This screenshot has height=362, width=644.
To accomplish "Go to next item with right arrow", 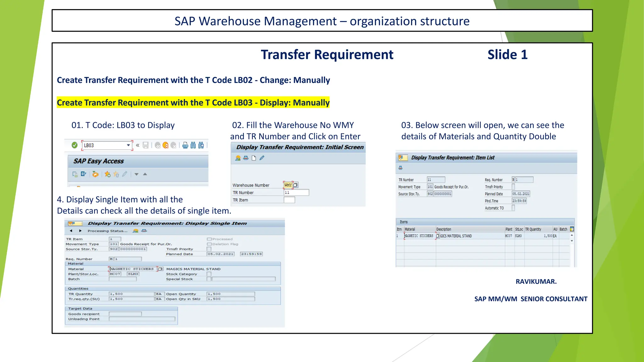I will coord(80,231).
